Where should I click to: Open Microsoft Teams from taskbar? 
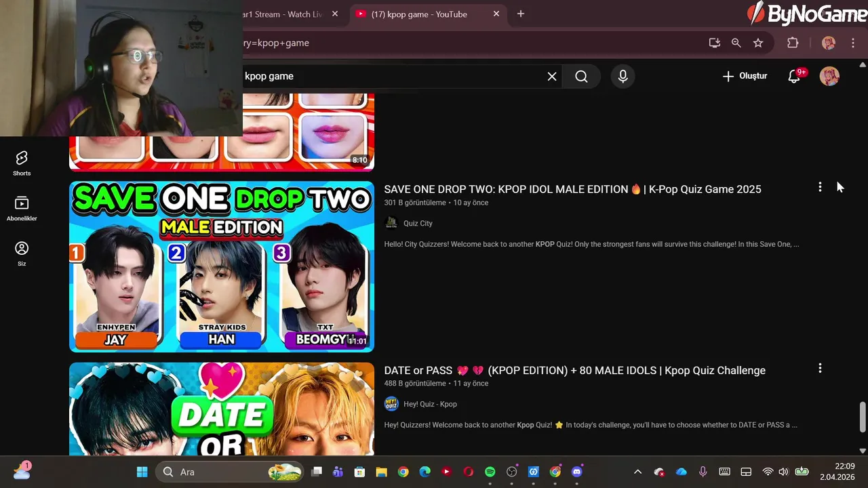[338, 472]
